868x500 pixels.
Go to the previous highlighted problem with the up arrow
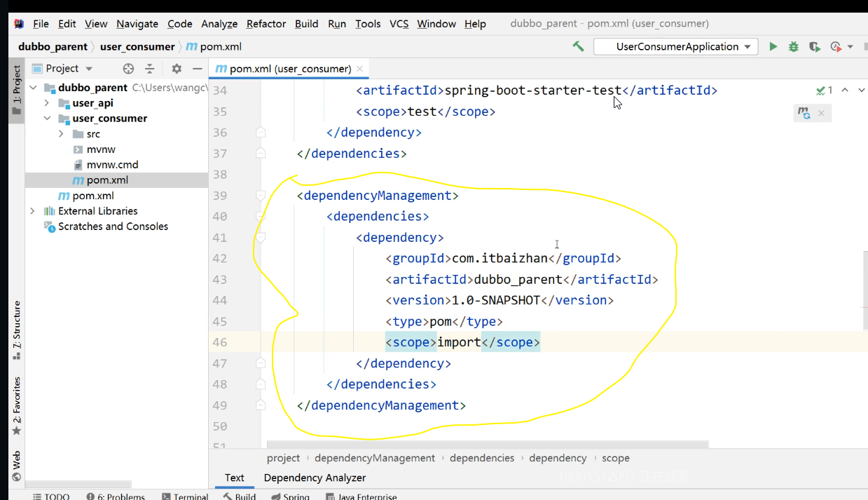tap(845, 90)
